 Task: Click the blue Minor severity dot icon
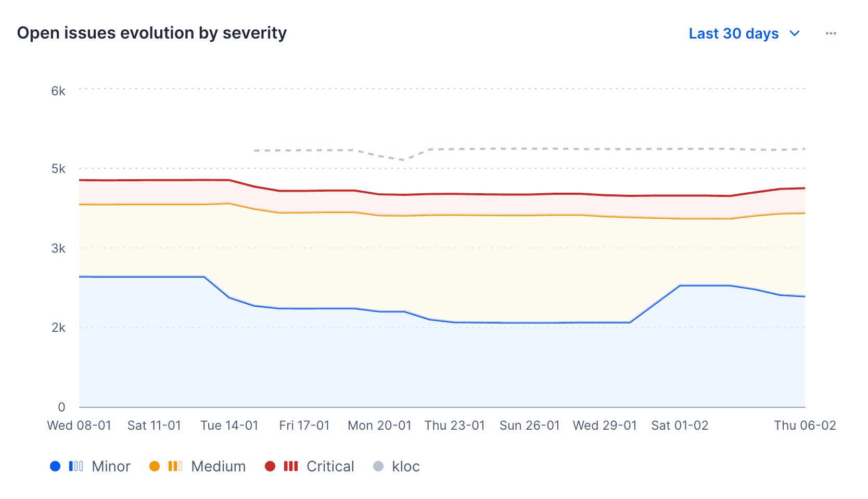coord(56,466)
